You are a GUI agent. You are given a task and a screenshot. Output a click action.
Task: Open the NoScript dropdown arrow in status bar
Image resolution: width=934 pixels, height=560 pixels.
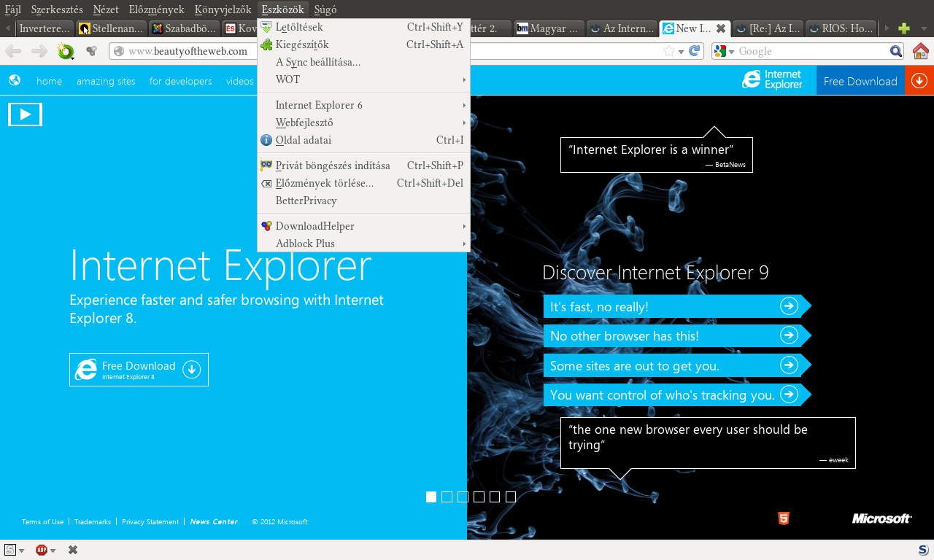(22, 551)
